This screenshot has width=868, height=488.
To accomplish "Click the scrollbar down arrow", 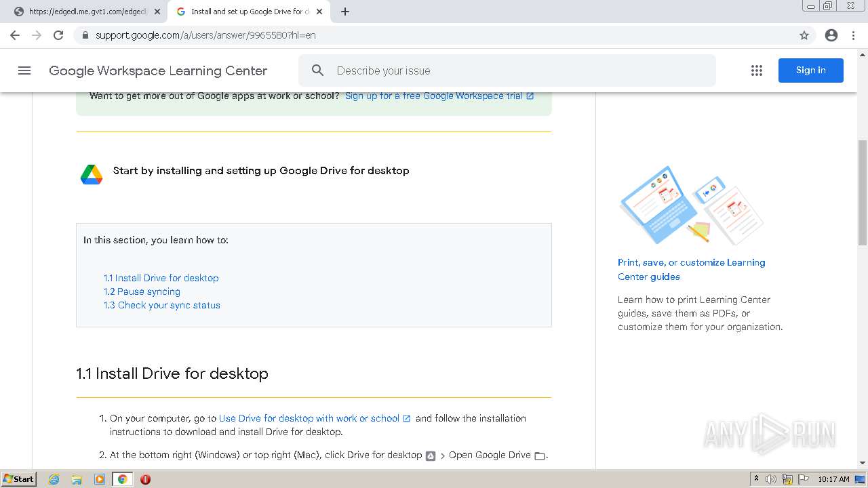I will coord(863,463).
